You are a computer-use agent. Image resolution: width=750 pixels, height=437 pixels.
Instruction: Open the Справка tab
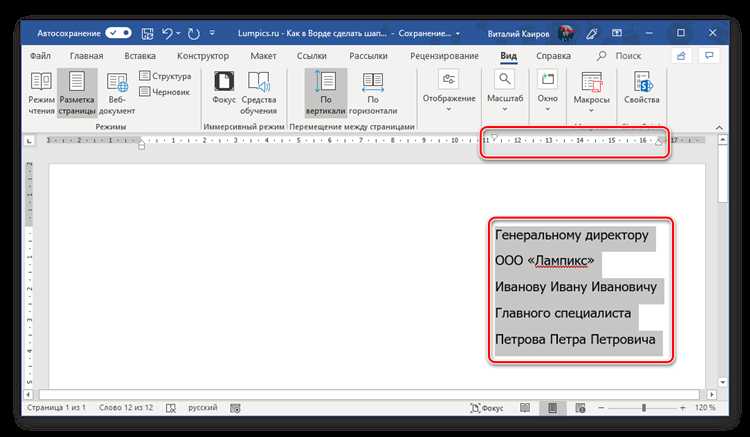pyautogui.click(x=553, y=56)
